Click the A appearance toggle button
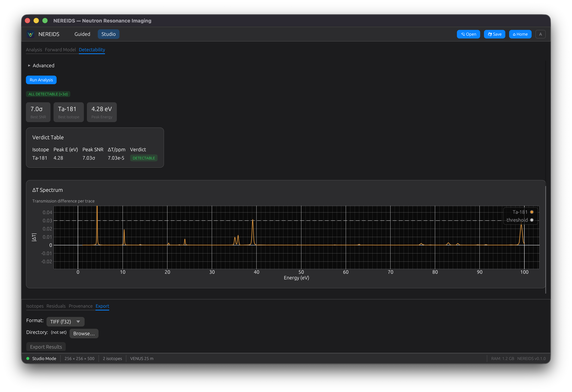The height and width of the screenshot is (392, 572). tap(540, 34)
